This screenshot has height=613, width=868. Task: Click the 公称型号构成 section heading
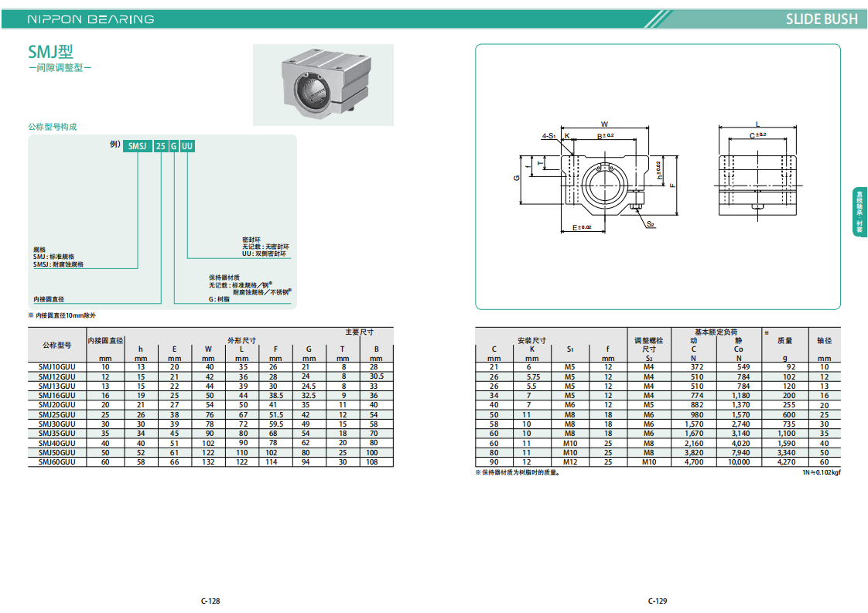click(53, 127)
